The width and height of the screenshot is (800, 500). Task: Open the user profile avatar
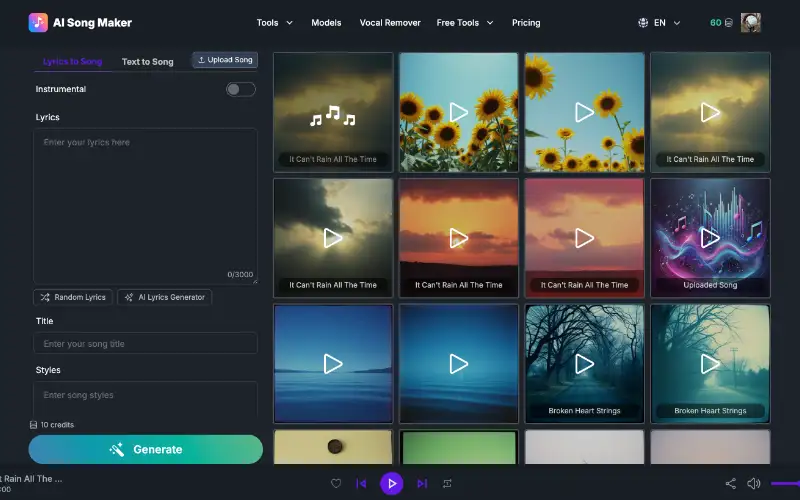[751, 22]
